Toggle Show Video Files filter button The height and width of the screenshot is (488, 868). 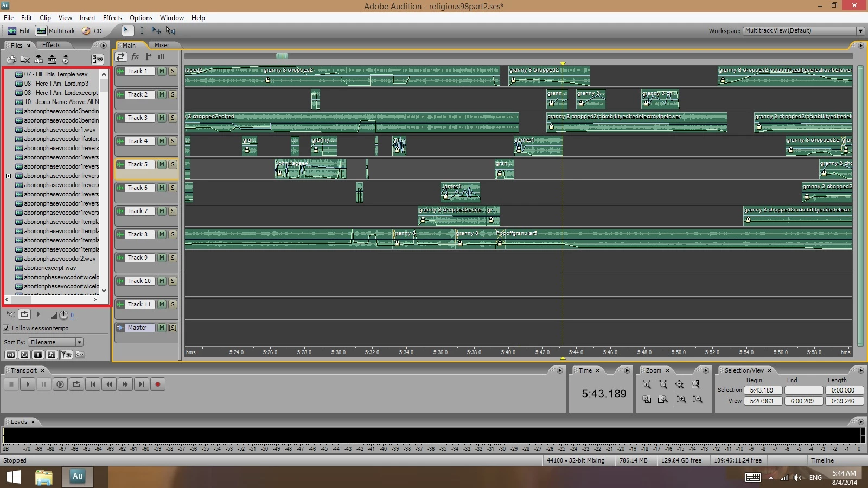click(37, 355)
